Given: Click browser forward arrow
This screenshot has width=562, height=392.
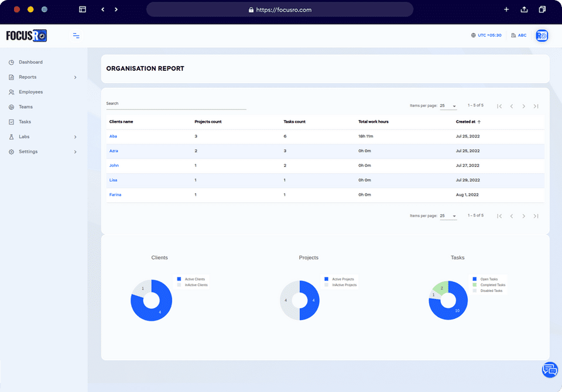Looking at the screenshot, I should click(x=116, y=10).
